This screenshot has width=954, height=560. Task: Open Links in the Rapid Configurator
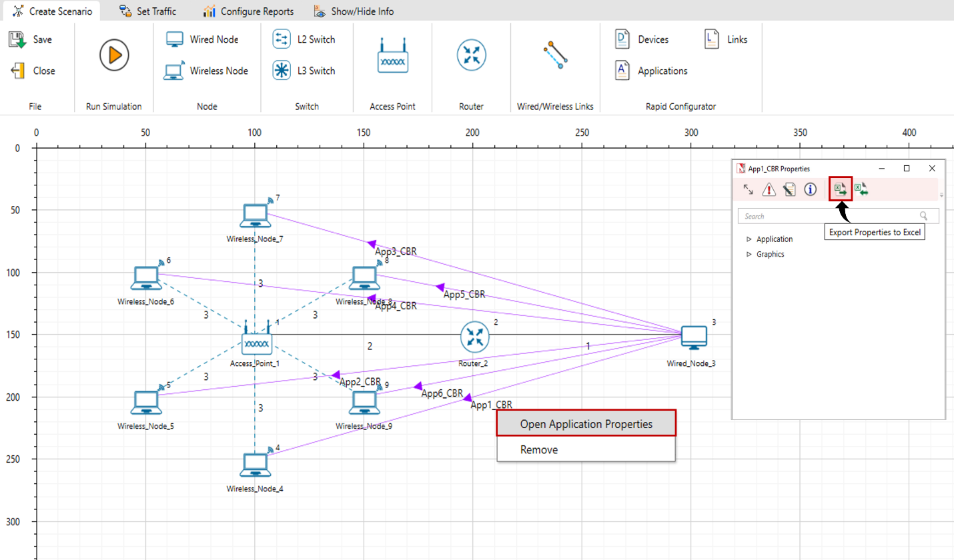726,39
